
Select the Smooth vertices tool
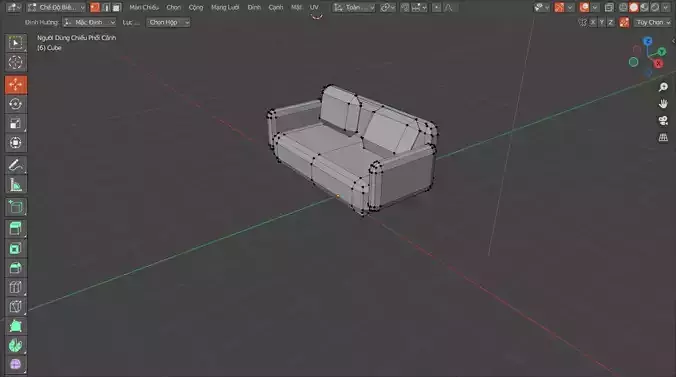pos(16,365)
